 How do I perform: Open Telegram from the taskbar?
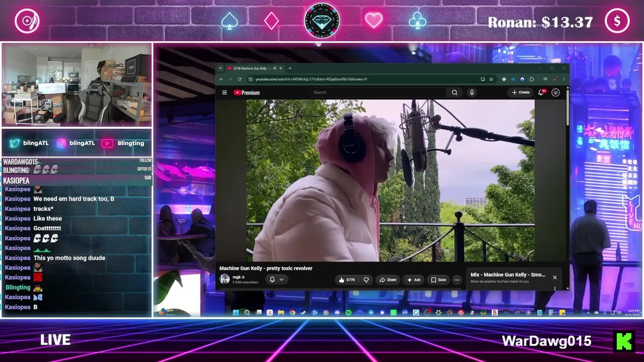coord(371,313)
